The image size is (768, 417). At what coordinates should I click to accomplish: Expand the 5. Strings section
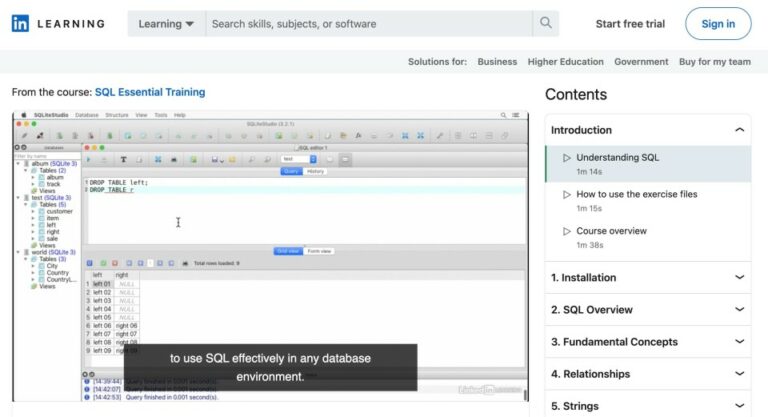[648, 406]
